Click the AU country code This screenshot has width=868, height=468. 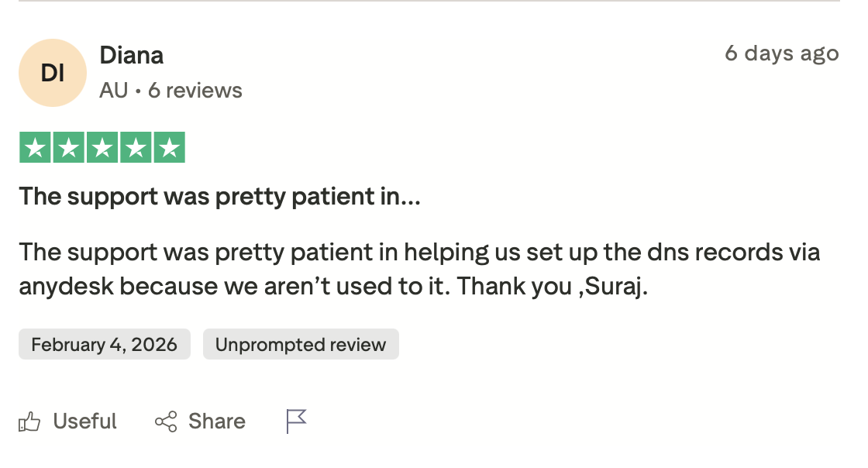113,91
